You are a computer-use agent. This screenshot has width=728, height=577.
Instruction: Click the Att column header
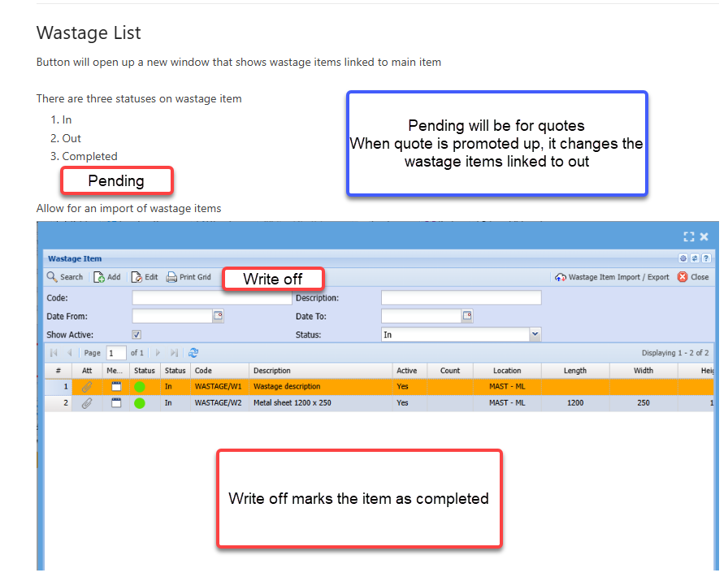87,371
